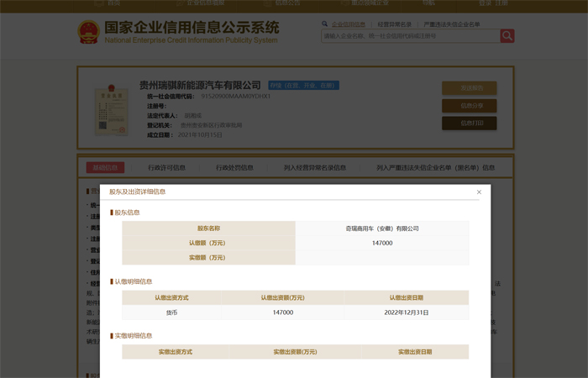Click the 实缴出资额(万元) column header
The height and width of the screenshot is (378, 588).
coord(295,352)
